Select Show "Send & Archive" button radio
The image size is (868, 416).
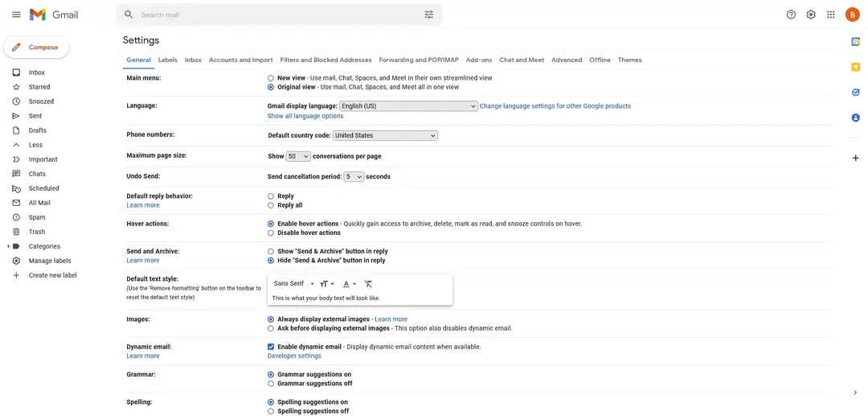click(x=271, y=252)
